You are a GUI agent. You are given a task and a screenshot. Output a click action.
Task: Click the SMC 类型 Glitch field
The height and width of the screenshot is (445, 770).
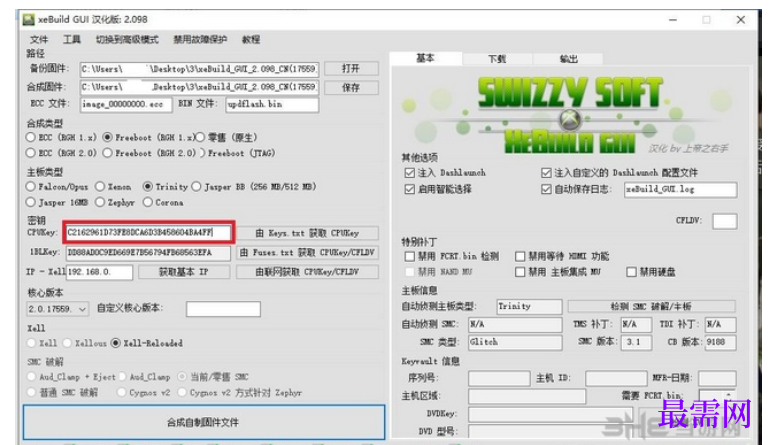coord(515,342)
